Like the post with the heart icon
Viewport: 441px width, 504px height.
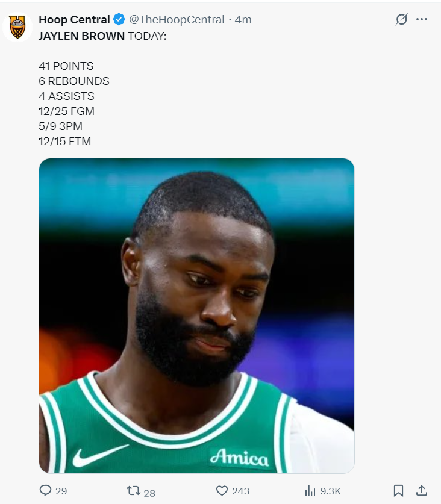(222, 491)
